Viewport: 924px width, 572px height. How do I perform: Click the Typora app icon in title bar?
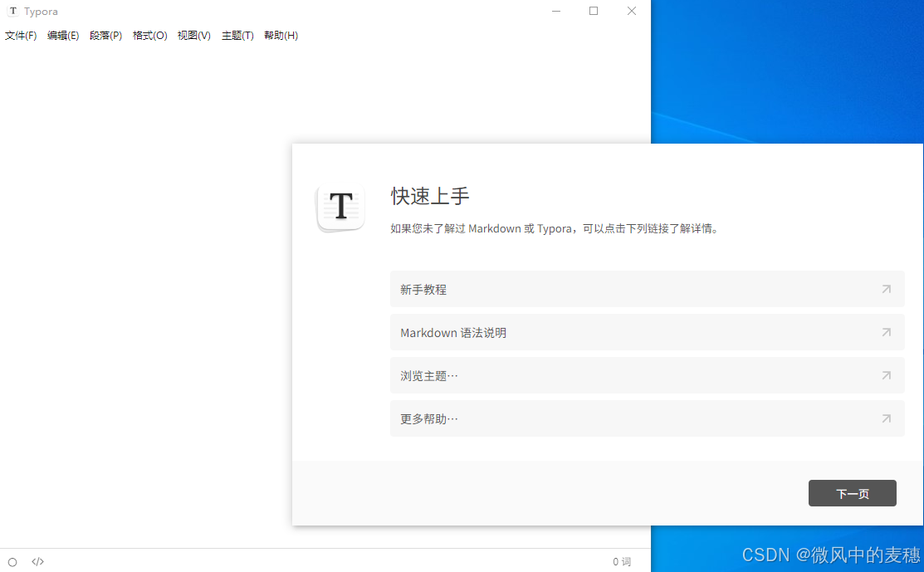point(13,11)
